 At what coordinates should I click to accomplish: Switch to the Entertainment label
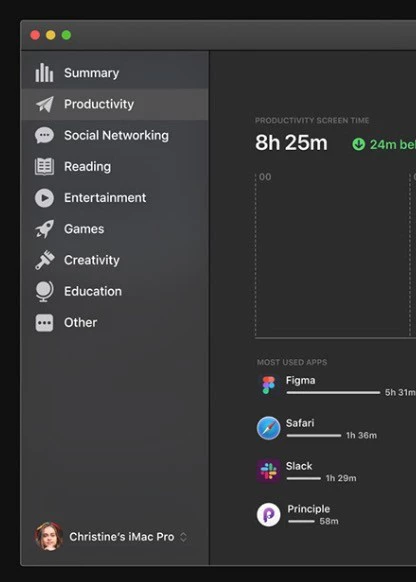click(105, 197)
